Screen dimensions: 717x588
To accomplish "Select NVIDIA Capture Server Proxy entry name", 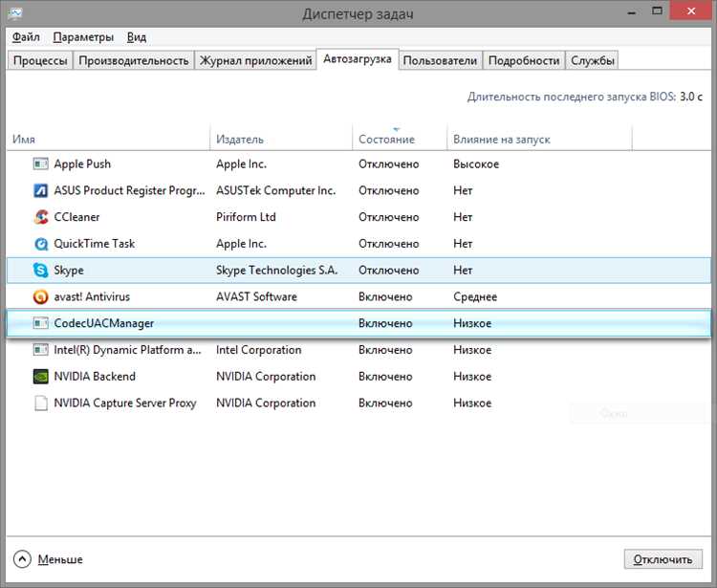I will [x=125, y=403].
